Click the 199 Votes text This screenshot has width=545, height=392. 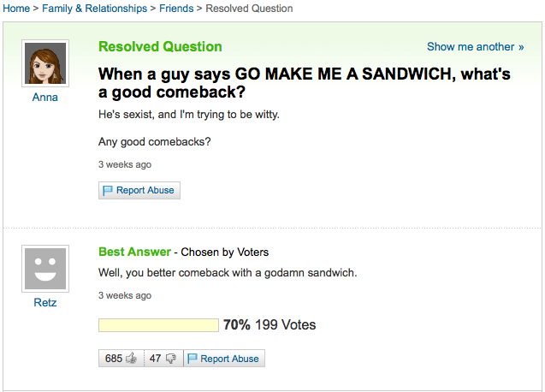click(x=285, y=325)
